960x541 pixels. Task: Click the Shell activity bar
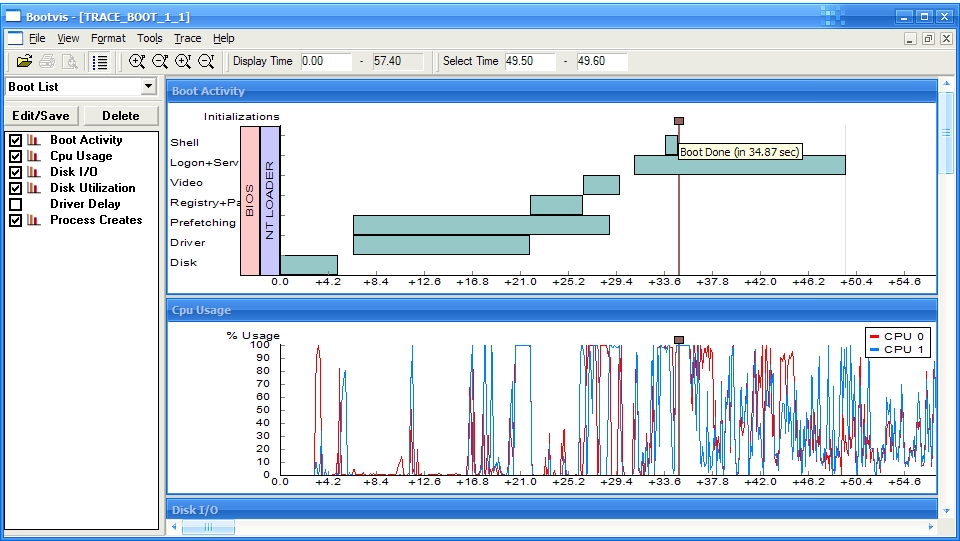point(671,145)
